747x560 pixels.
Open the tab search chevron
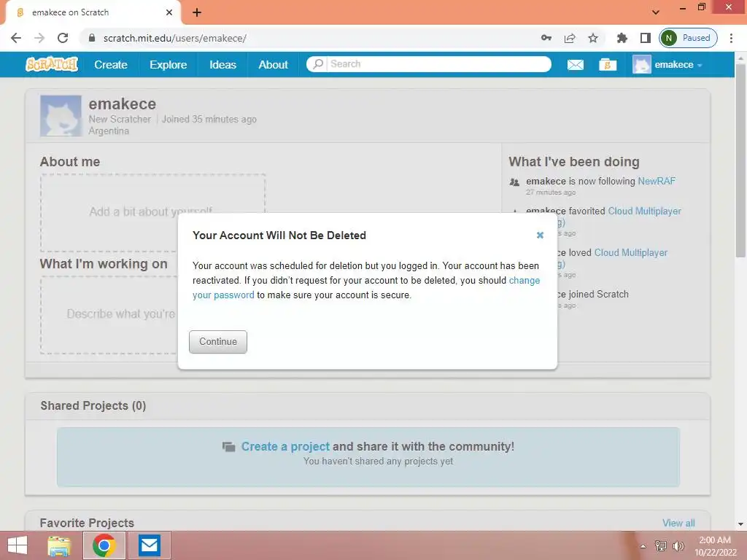[x=656, y=12]
